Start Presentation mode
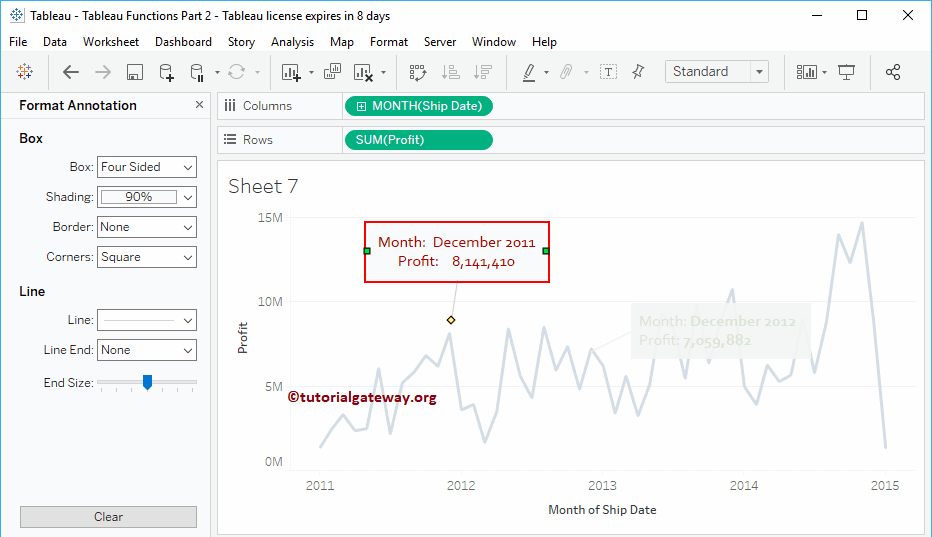Viewport: 932px width, 537px height. (x=847, y=72)
